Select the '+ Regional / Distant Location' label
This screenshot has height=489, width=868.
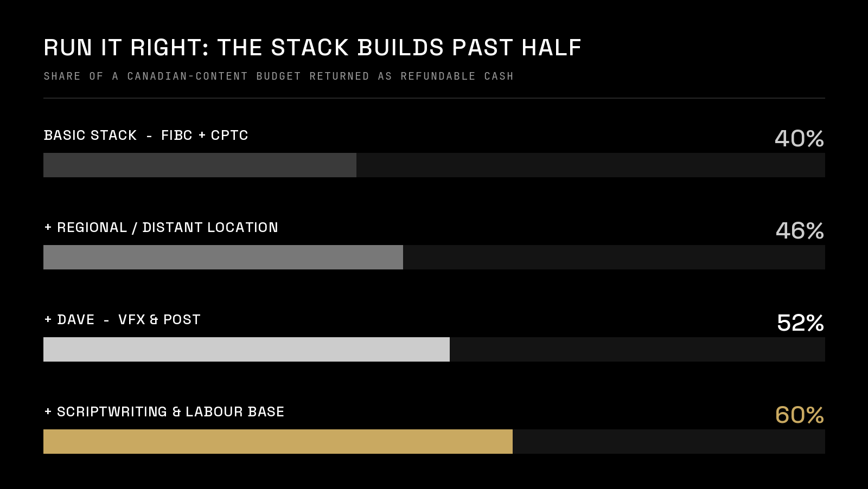(161, 227)
